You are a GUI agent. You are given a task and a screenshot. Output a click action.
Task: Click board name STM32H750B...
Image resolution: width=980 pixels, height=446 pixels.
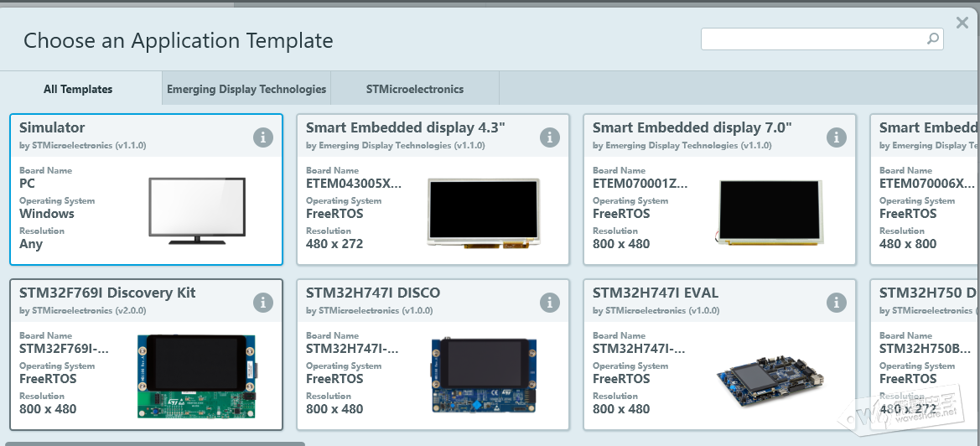926,349
